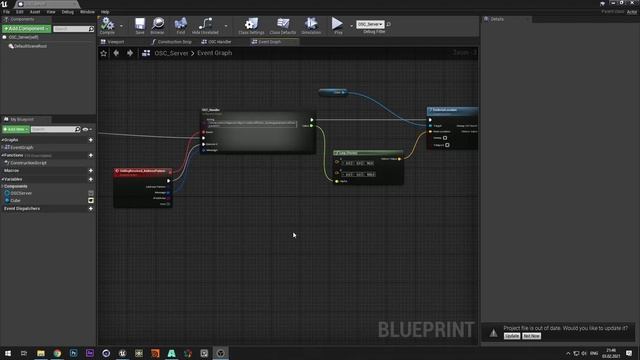This screenshot has height=360, width=640.
Task: Open the Debug Filter dropdown
Action: pyautogui.click(x=370, y=24)
